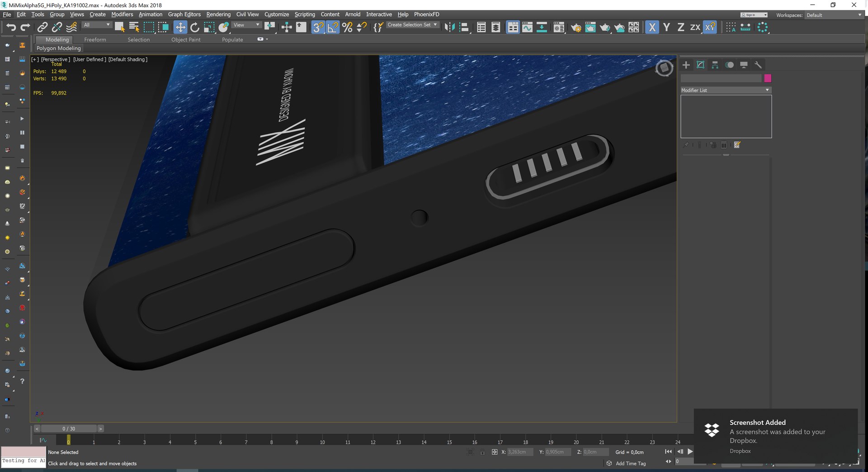Viewport: 868px width, 472px height.
Task: Undo the last action with Undo arrow
Action: coord(11,27)
